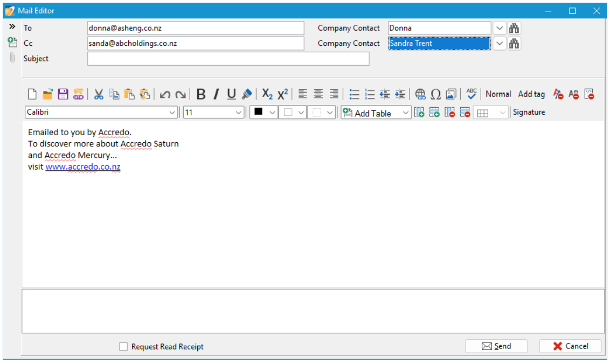Align text right
Screen dimensions: 610x364
(x=334, y=94)
